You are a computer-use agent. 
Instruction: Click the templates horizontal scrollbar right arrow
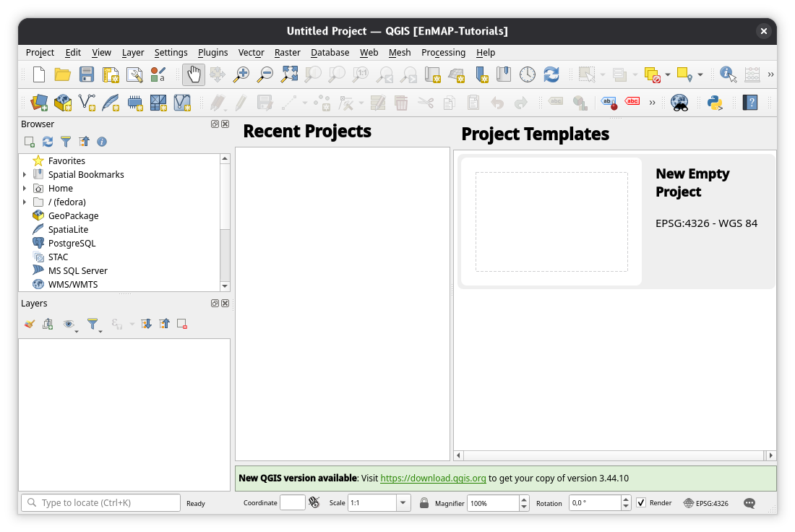pyautogui.click(x=771, y=455)
